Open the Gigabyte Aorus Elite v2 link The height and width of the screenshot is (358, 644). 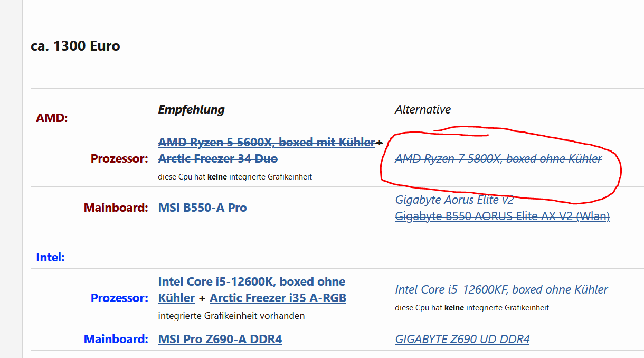[454, 200]
